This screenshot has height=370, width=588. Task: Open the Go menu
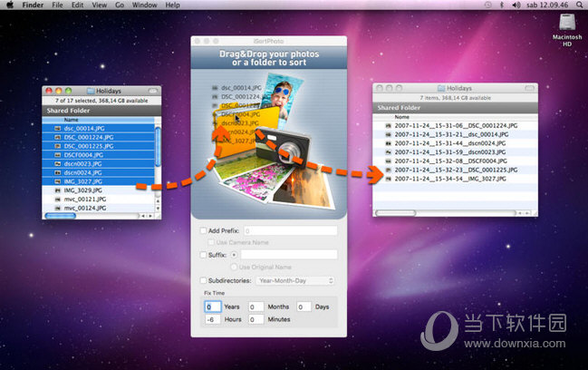pyautogui.click(x=120, y=5)
